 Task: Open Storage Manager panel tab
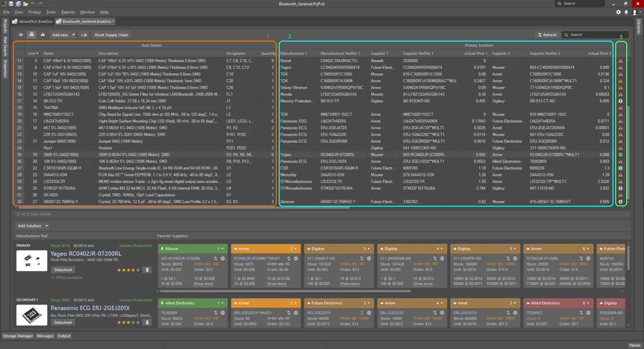[x=18, y=336]
